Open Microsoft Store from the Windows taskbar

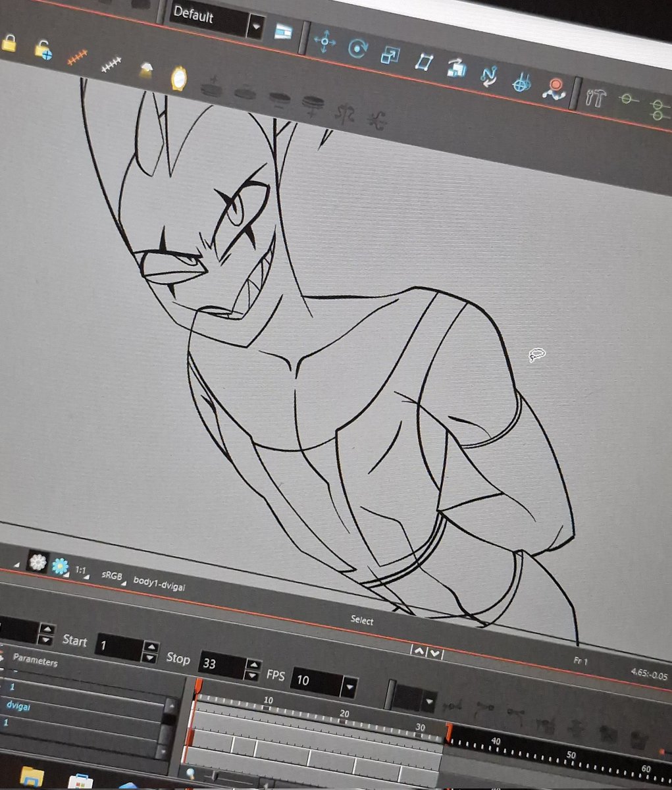pos(82,782)
